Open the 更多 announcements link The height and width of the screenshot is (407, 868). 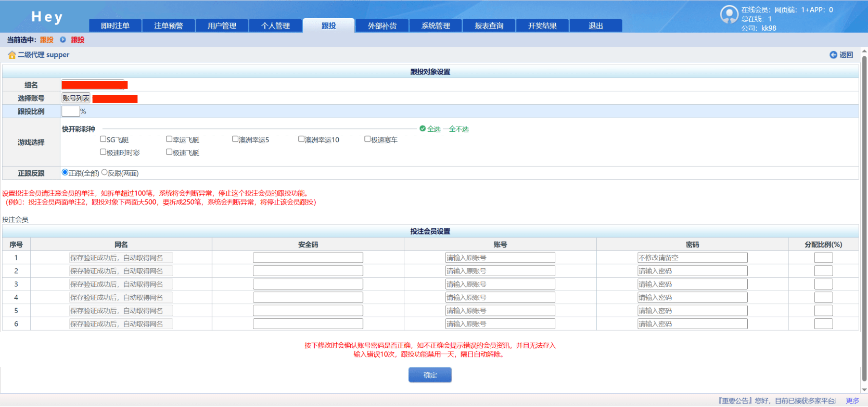click(x=852, y=401)
